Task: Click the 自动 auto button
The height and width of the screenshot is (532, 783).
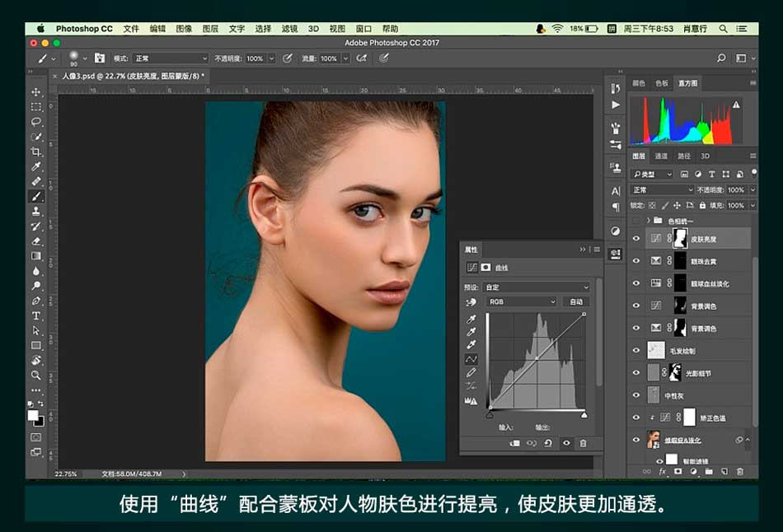Action: [x=576, y=302]
